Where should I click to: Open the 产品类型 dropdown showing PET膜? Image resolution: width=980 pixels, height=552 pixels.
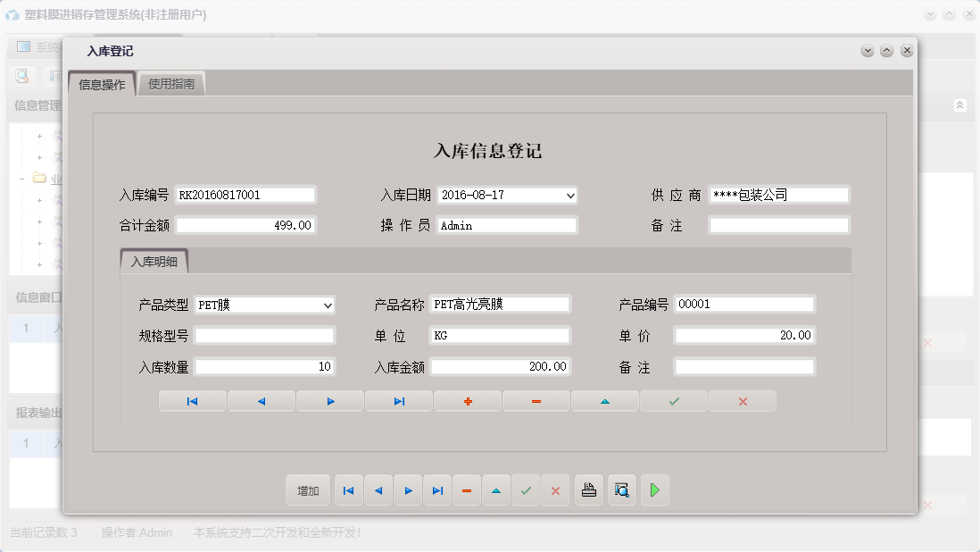(327, 303)
